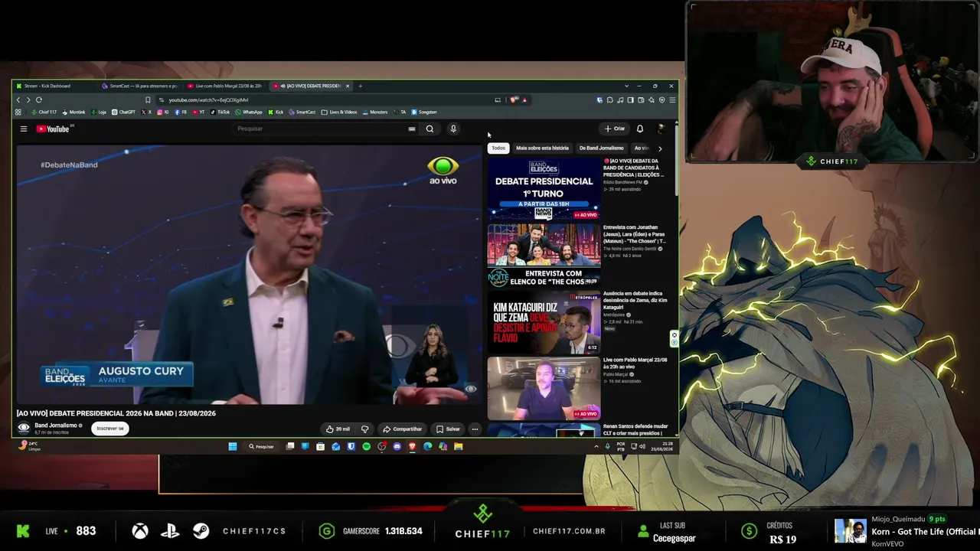Open the Lives & Vídeos bookmark folder
This screenshot has height=551, width=980.
340,112
